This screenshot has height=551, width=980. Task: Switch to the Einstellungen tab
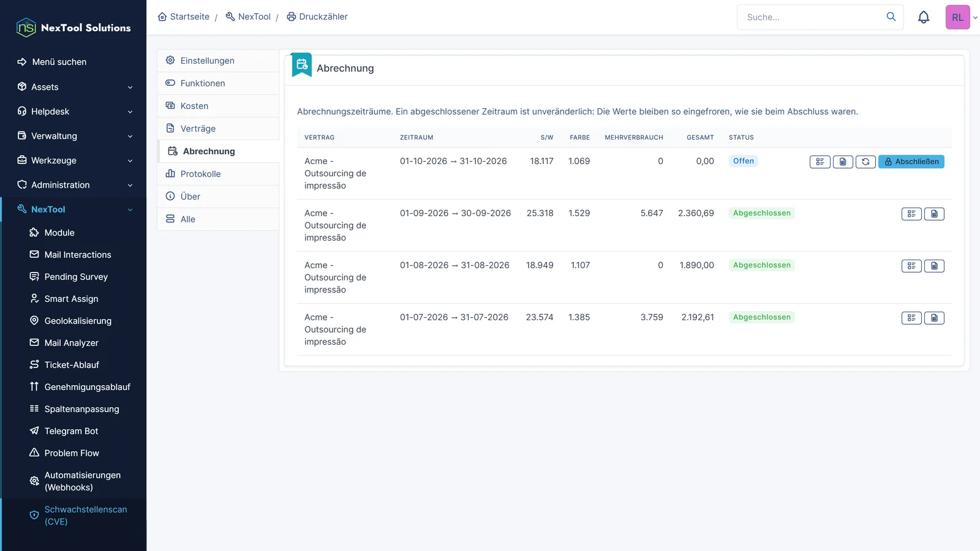(x=218, y=61)
